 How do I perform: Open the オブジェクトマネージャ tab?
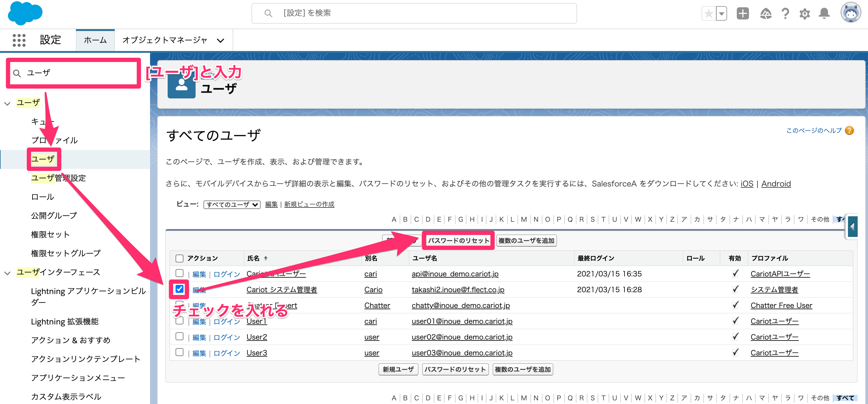tap(173, 40)
